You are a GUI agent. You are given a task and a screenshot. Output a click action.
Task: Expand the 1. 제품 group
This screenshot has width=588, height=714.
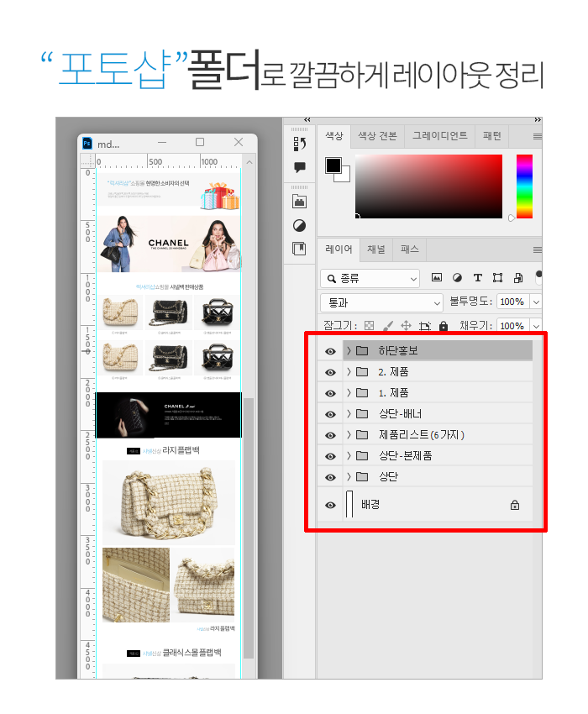[x=349, y=392]
